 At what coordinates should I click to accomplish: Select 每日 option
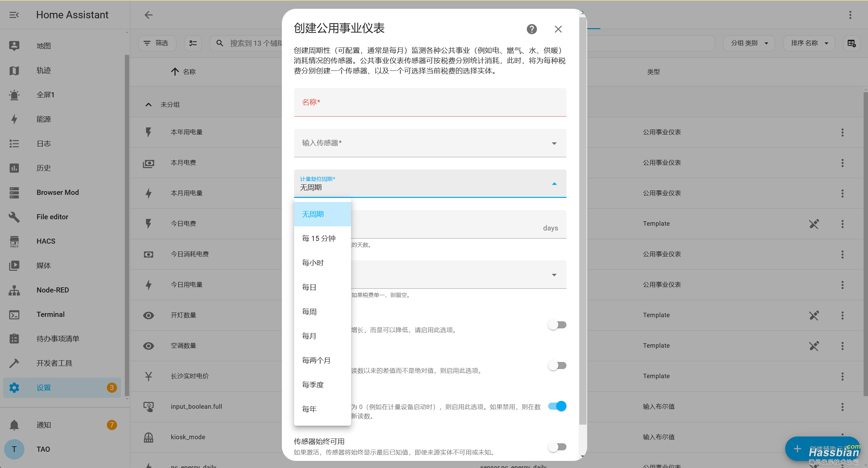click(322, 287)
